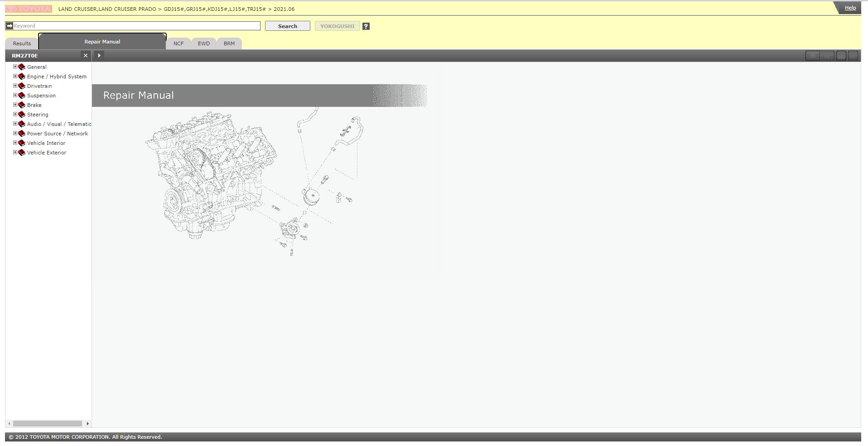Expand the Steering node
The width and height of the screenshot is (868, 446).
click(x=15, y=114)
